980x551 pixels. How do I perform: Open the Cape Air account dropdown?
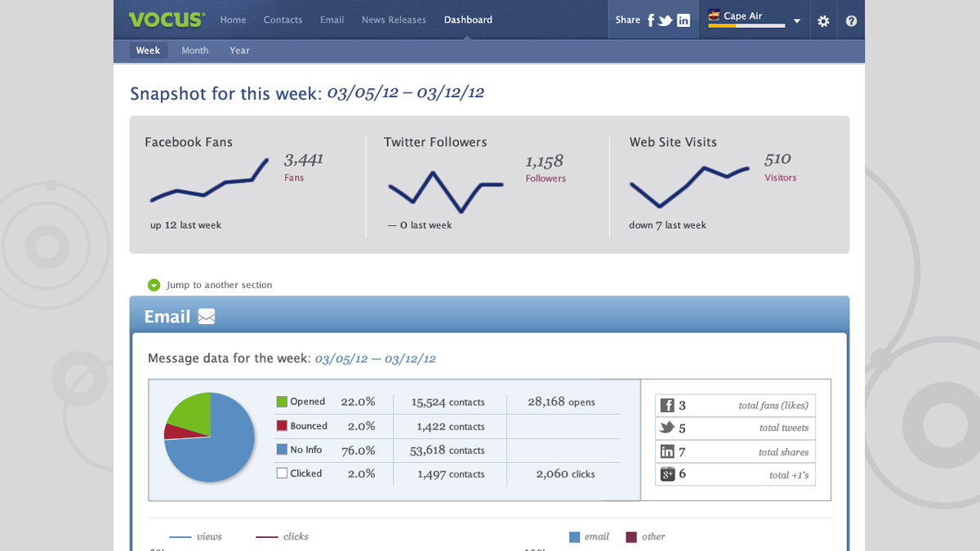tap(795, 20)
